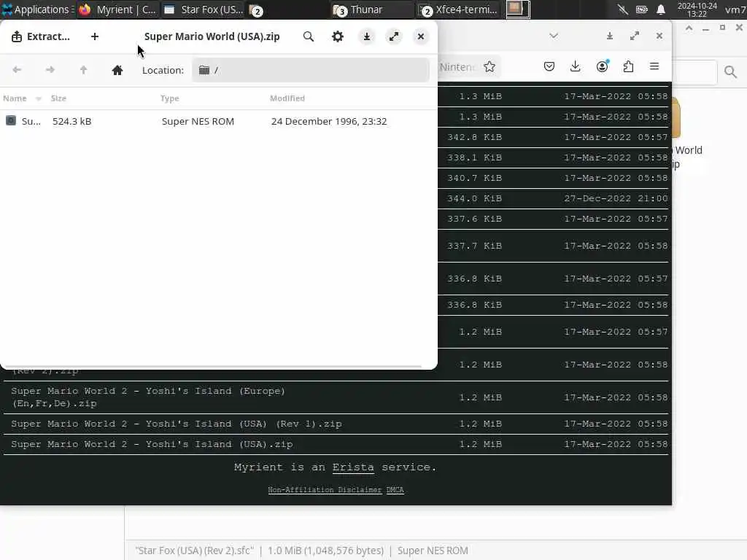Expand the chevron dropdown above the Firefox toolbar
747x560 pixels.
[554, 36]
